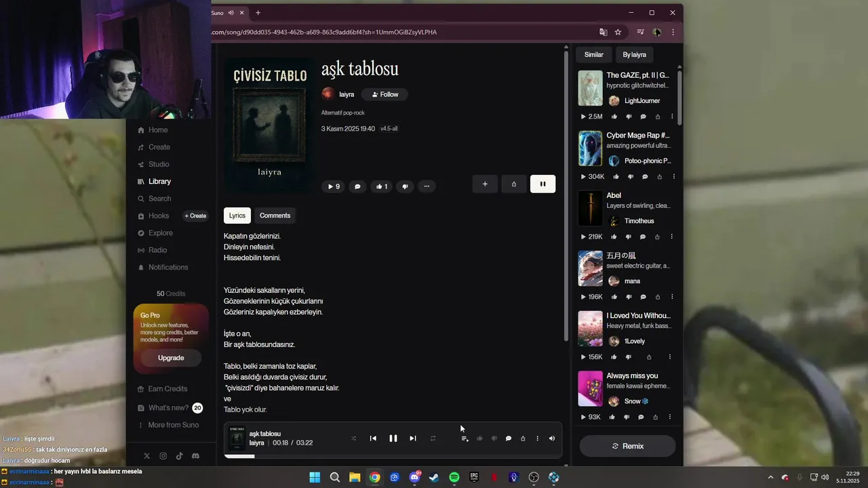Open Steam from the taskbar
Viewport: 868px width, 488px height.
[x=434, y=477]
